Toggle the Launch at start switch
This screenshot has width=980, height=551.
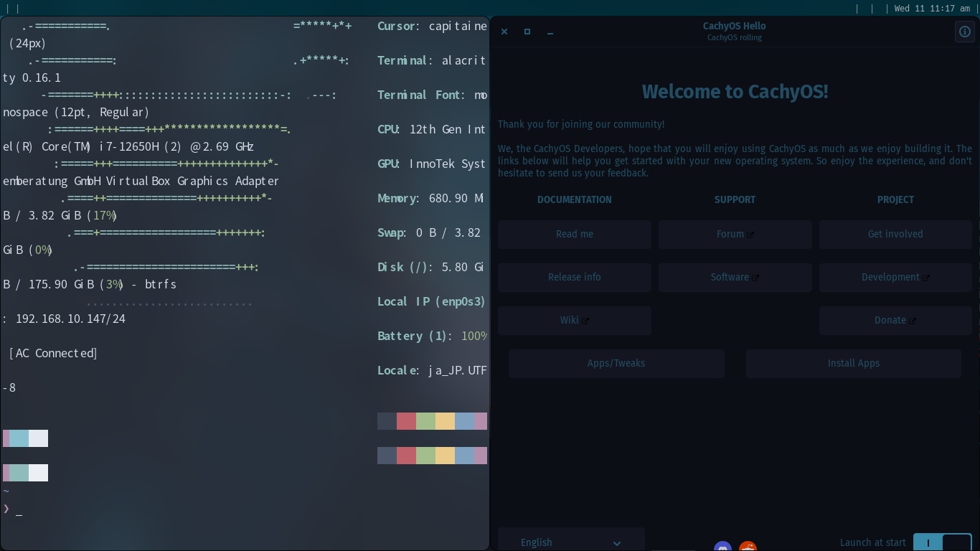(942, 542)
